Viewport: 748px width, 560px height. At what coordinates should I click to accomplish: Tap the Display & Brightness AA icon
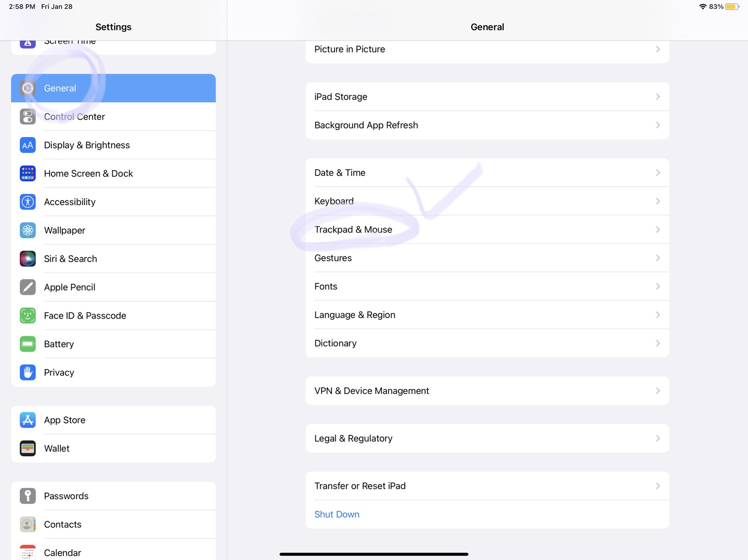tap(28, 145)
